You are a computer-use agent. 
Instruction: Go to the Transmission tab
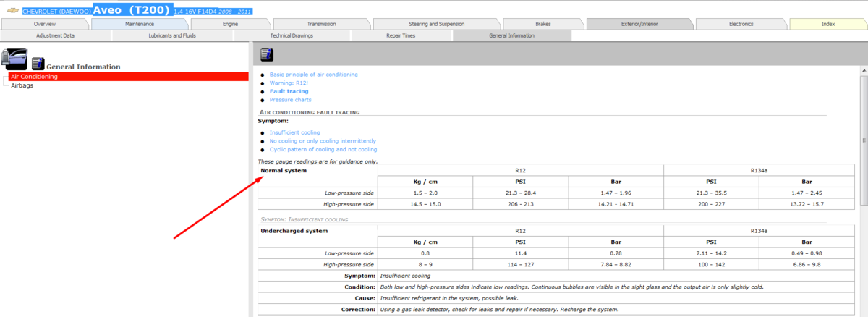pos(321,24)
